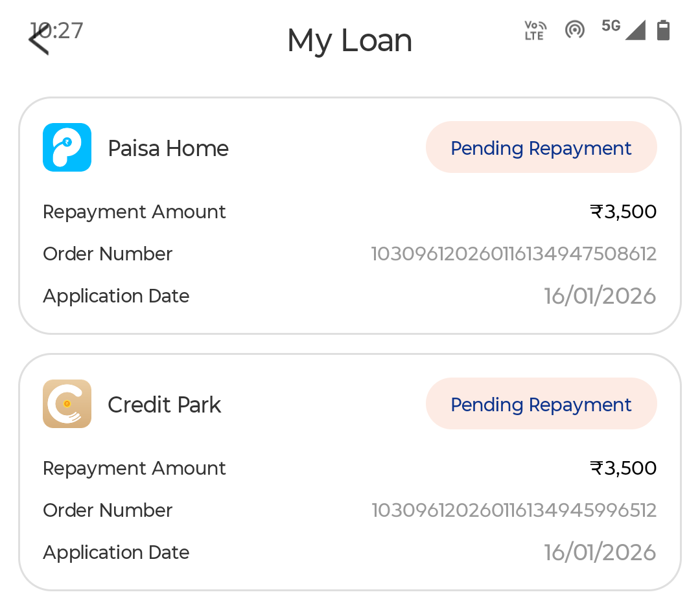700x601 pixels.
Task: Tap the back arrow icon
Action: click(39, 40)
